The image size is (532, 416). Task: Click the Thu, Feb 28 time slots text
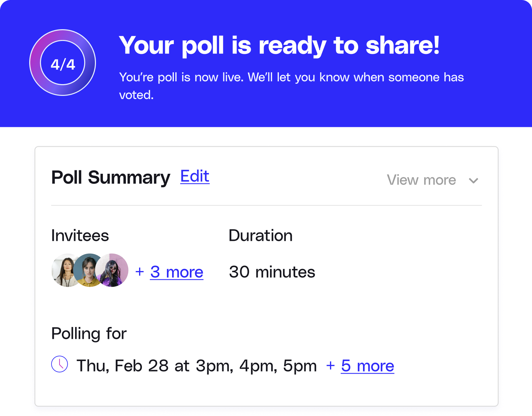tap(197, 366)
